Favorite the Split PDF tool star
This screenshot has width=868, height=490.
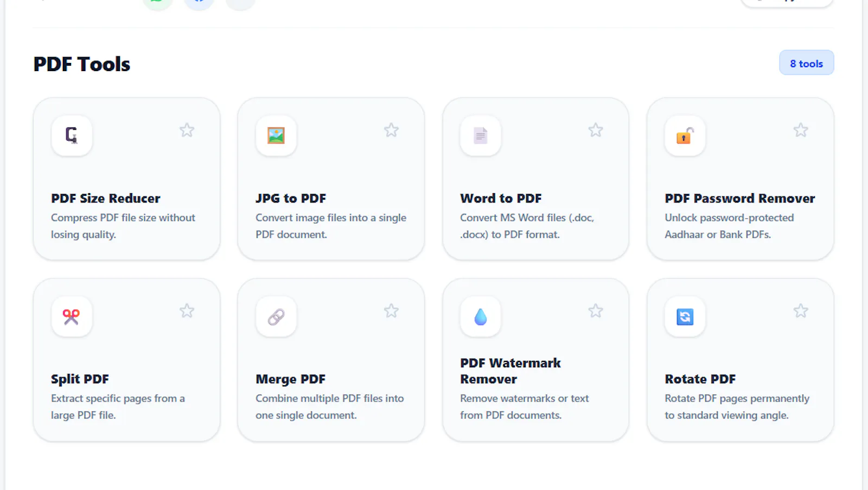click(187, 311)
